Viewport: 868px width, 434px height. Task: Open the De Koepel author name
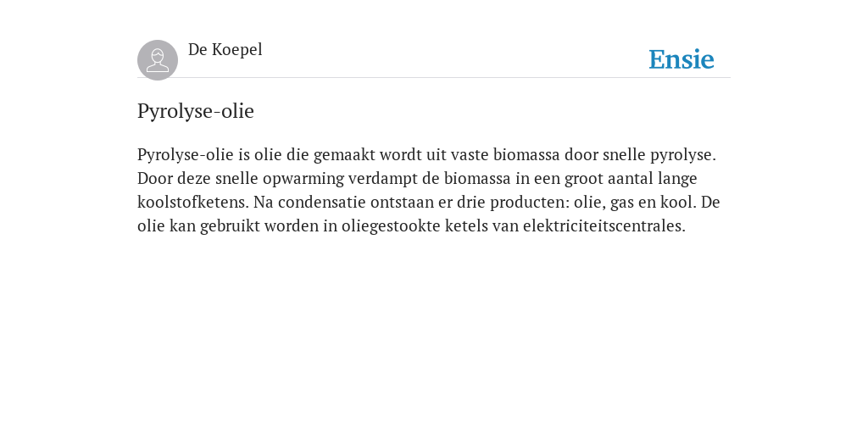(225, 50)
